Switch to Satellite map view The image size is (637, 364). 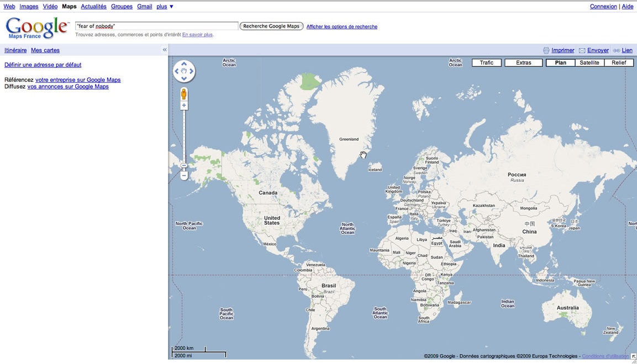[589, 62]
